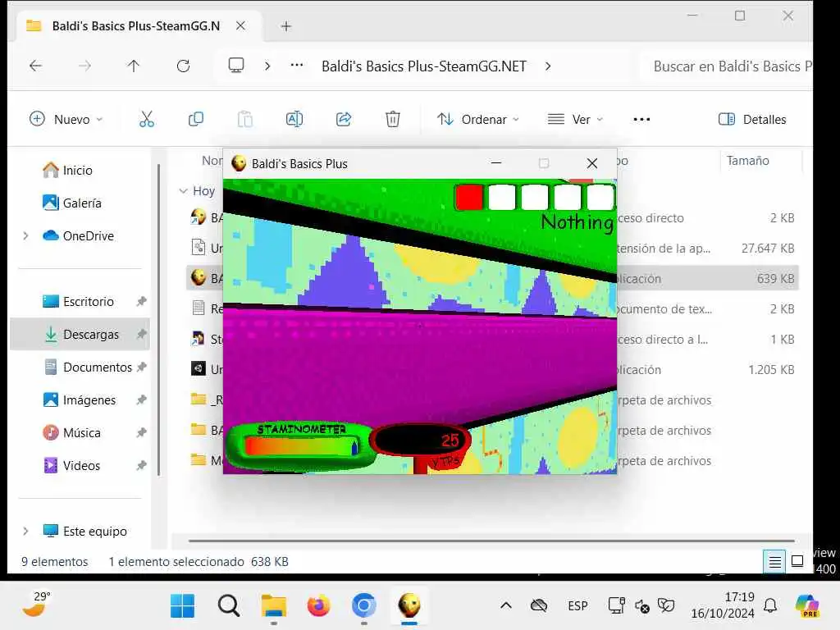Collapse the Hoy group
840x630 pixels.
coord(183,190)
